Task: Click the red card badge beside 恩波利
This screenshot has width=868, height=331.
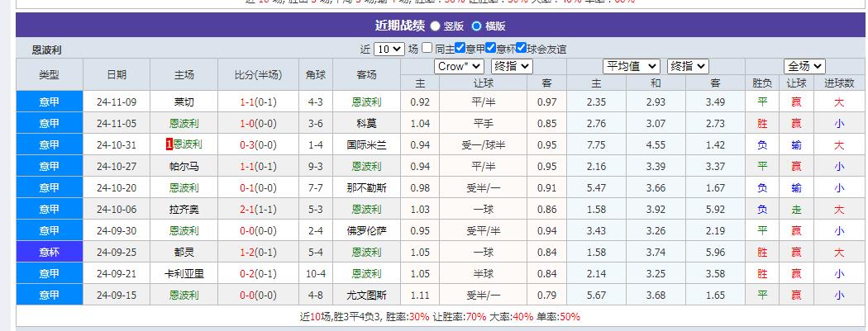Action: 169,144
